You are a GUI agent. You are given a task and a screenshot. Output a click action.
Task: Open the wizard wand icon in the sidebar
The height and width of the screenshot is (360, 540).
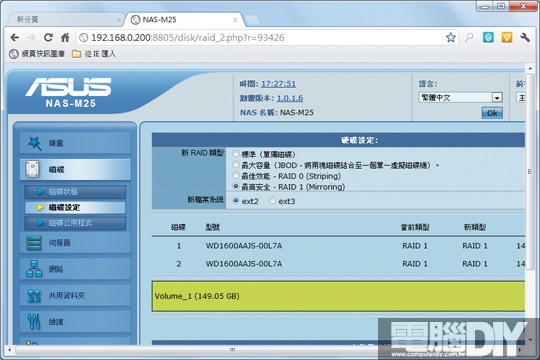click(34, 143)
